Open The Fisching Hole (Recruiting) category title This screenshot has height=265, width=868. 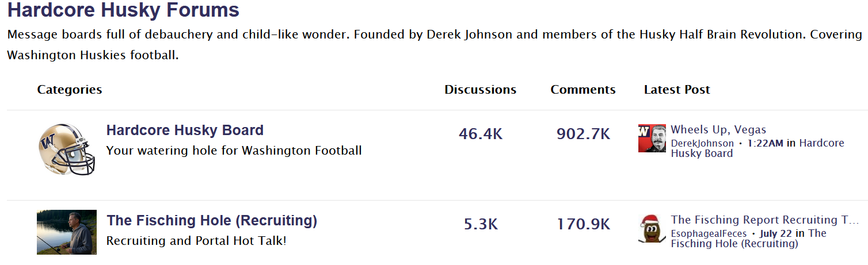[x=212, y=220]
